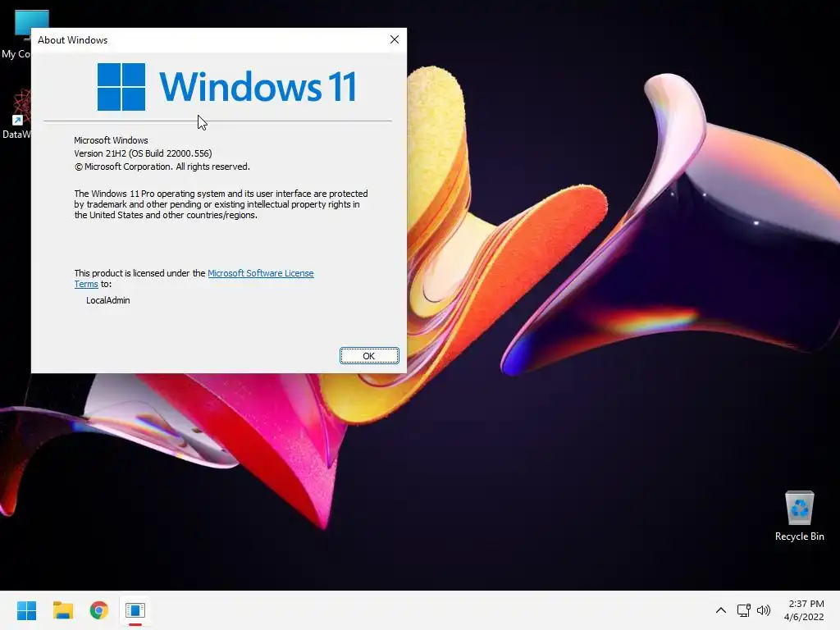The height and width of the screenshot is (630, 840).
Task: Click the 'The Windows 11 Pro operating system' paragraph
Action: point(221,204)
